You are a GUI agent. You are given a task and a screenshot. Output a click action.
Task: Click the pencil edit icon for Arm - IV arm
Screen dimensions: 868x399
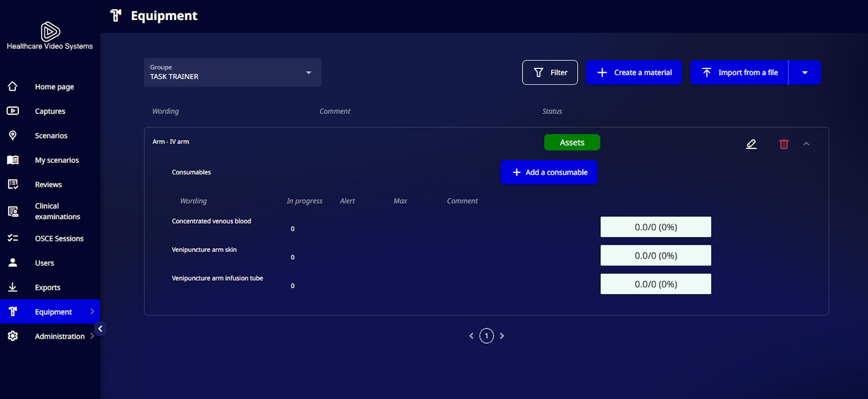pyautogui.click(x=751, y=144)
